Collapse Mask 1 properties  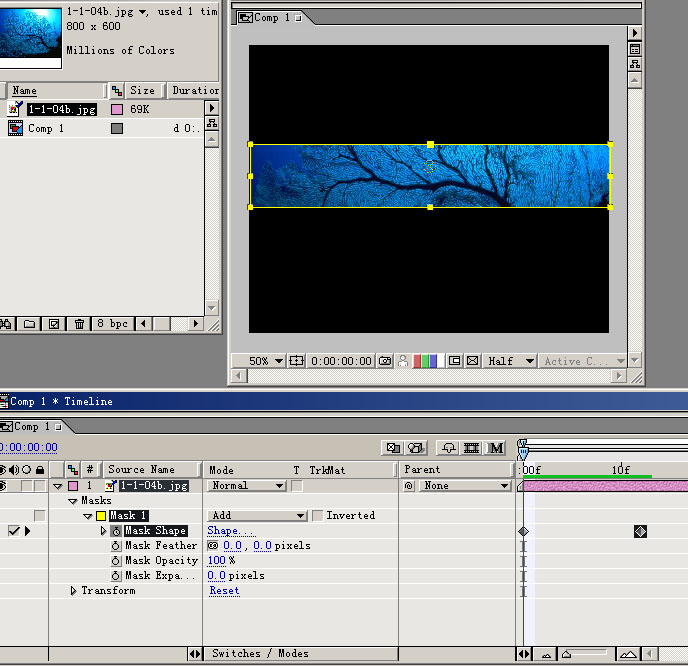[x=88, y=516]
